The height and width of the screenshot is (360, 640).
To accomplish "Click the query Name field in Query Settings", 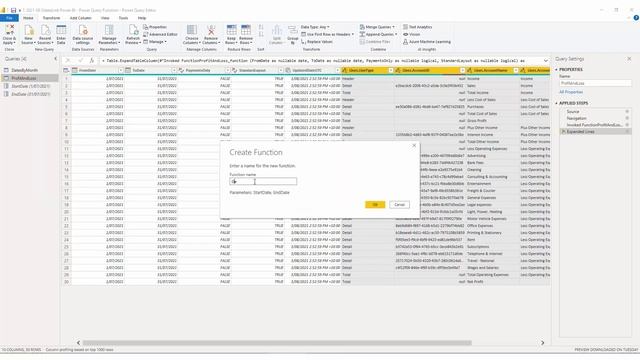I will point(595,83).
